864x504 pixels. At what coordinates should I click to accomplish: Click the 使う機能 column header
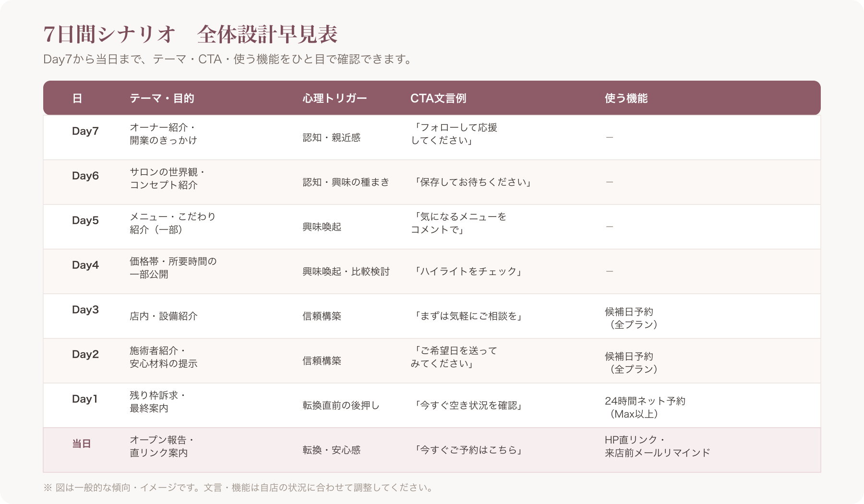[x=626, y=98]
